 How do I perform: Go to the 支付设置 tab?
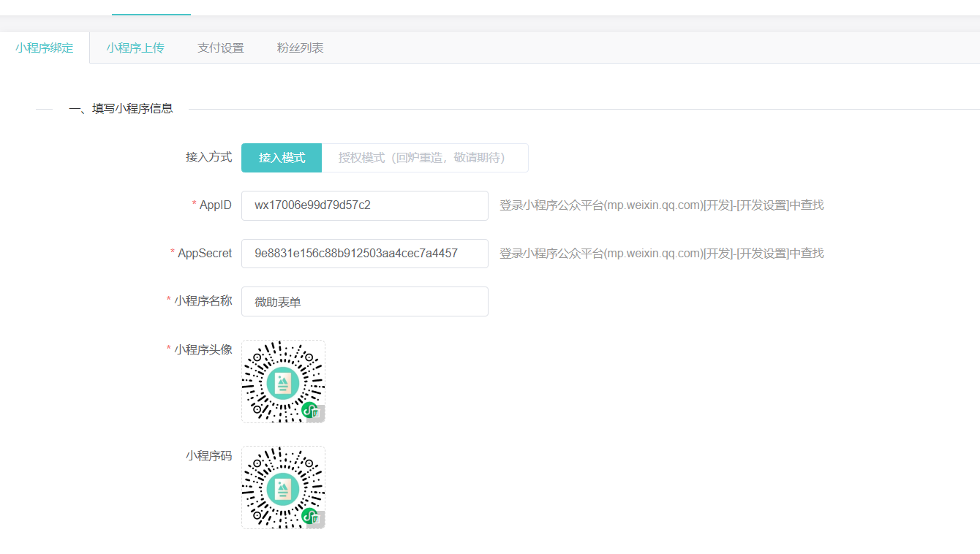(x=221, y=48)
